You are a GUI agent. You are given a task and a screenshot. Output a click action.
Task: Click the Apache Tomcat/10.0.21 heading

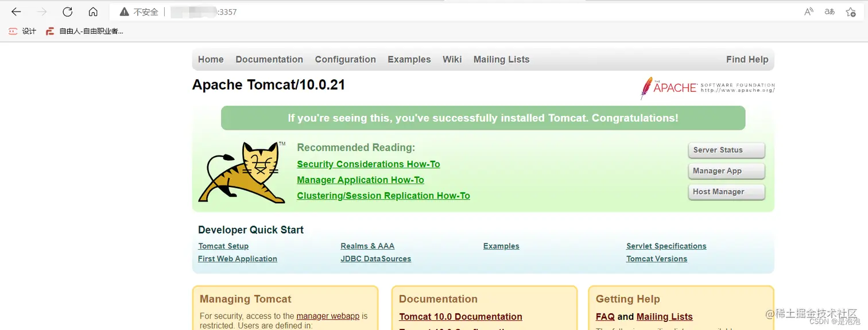[269, 85]
